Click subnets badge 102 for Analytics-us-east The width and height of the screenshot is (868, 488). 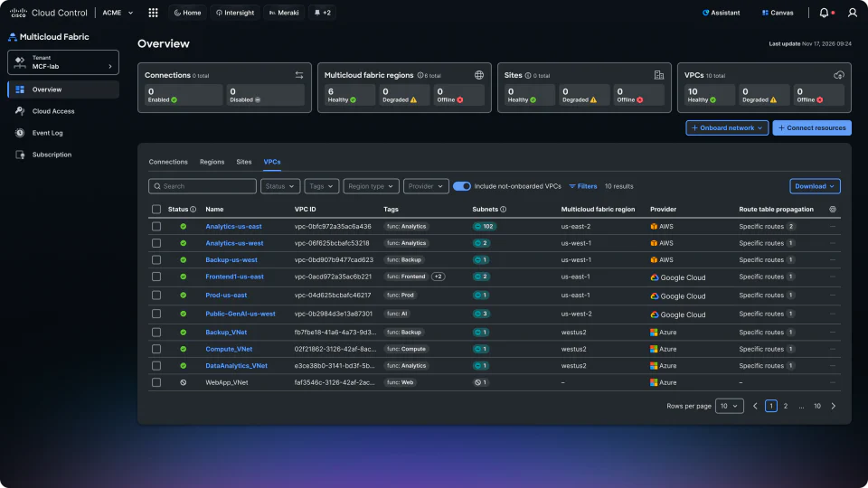485,226
